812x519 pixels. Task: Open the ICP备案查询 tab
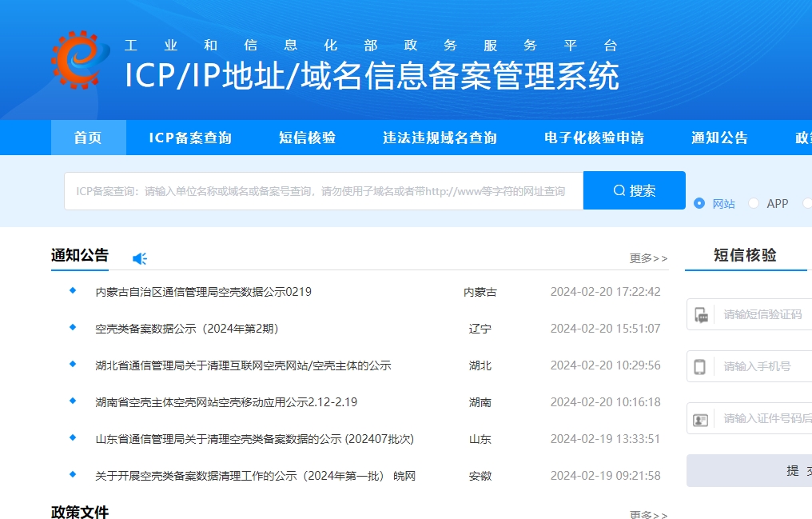click(x=192, y=137)
